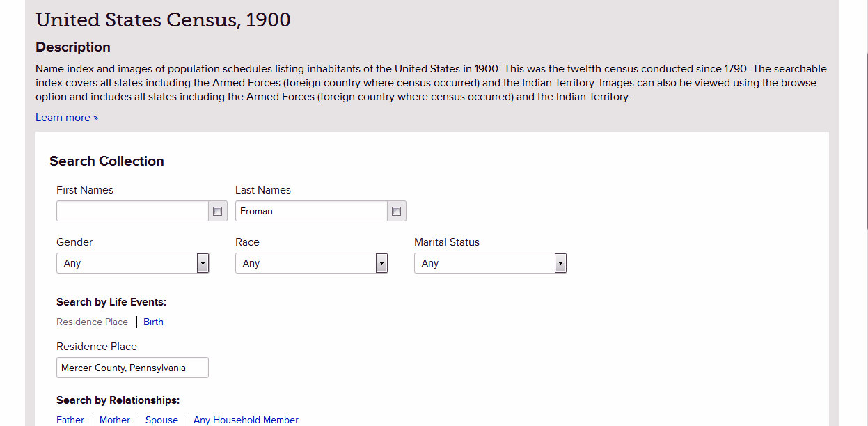The height and width of the screenshot is (426, 868).
Task: Add a Mother to the search
Action: pos(114,420)
